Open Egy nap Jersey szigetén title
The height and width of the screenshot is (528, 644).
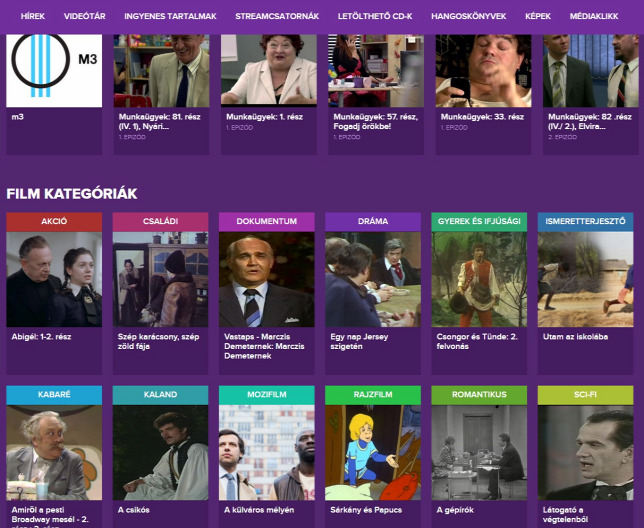pos(359,342)
